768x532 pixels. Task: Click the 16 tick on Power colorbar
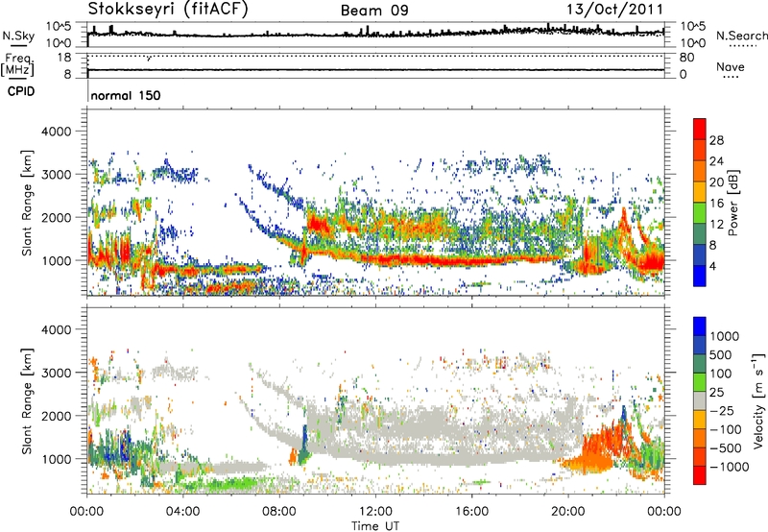point(716,204)
